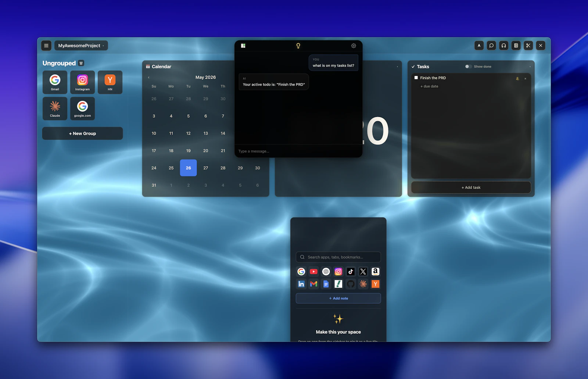The height and width of the screenshot is (379, 588).
Task: Click the 'what is on my tasks list?' message
Action: click(x=333, y=62)
